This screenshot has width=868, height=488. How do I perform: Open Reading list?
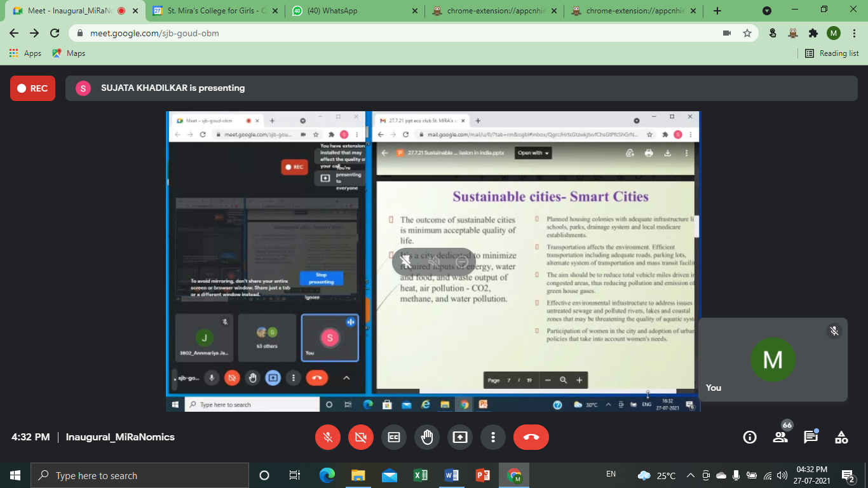click(832, 53)
